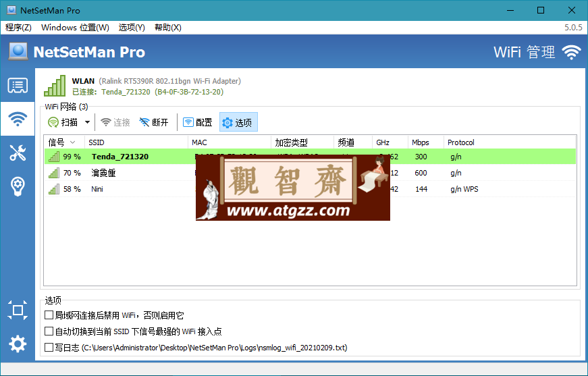The image size is (588, 376).
Task: Open the profiles list sidebar icon
Action: click(x=18, y=86)
